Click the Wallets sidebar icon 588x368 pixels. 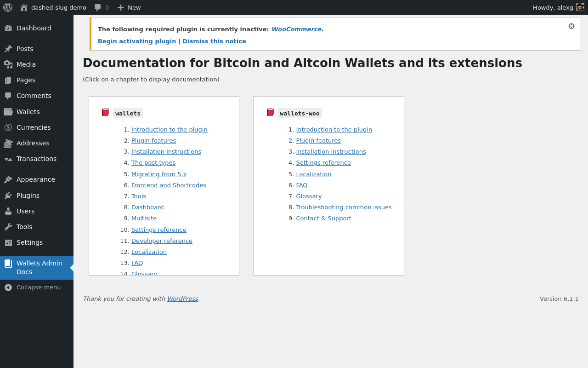(x=8, y=112)
